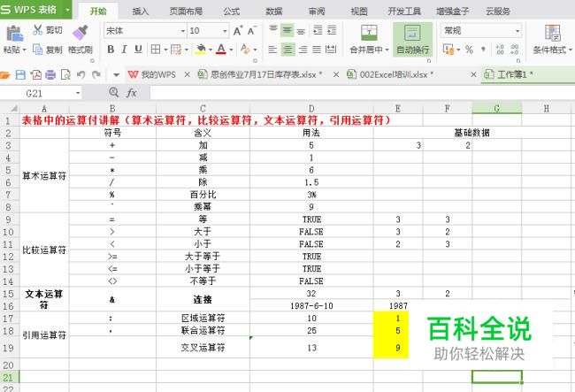575x392 pixels.
Task: Open the font size 10 dropdown
Action: [x=225, y=31]
